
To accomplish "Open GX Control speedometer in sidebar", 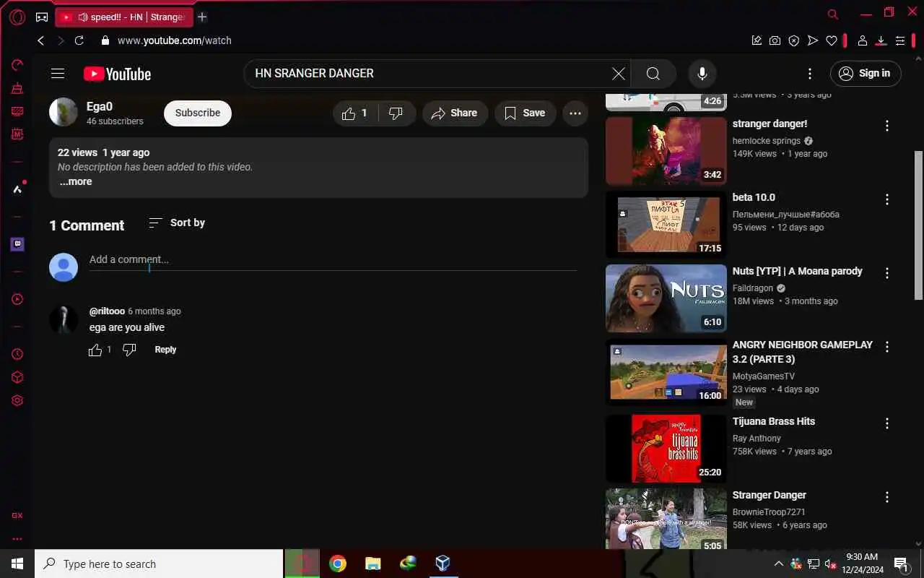I will (17, 65).
